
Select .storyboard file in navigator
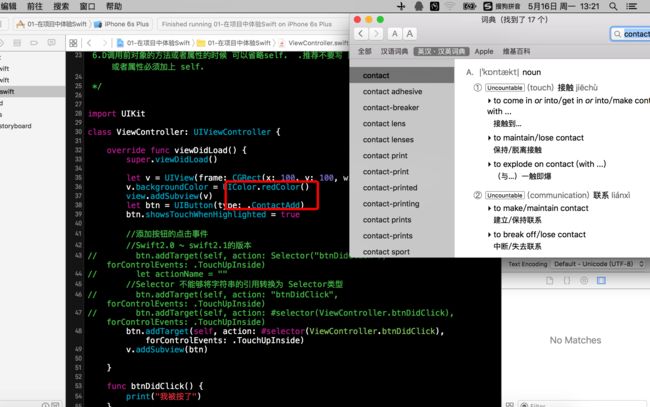coord(16,126)
